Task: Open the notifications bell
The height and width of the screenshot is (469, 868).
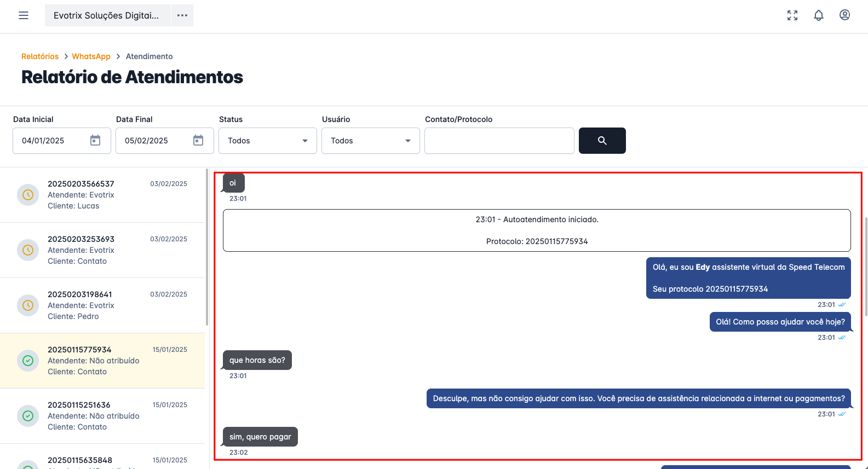Action: tap(819, 15)
